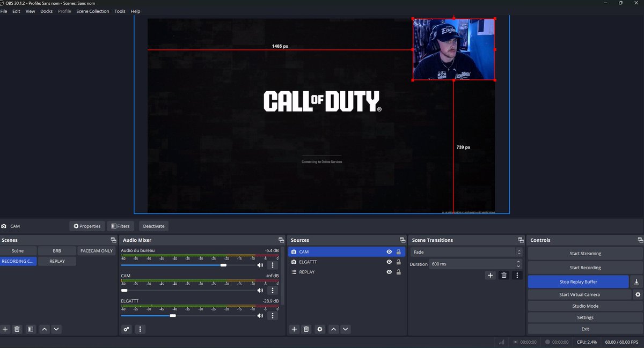The image size is (644, 348).
Task: Open Virtual Camera settings gear icon
Action: 638,294
